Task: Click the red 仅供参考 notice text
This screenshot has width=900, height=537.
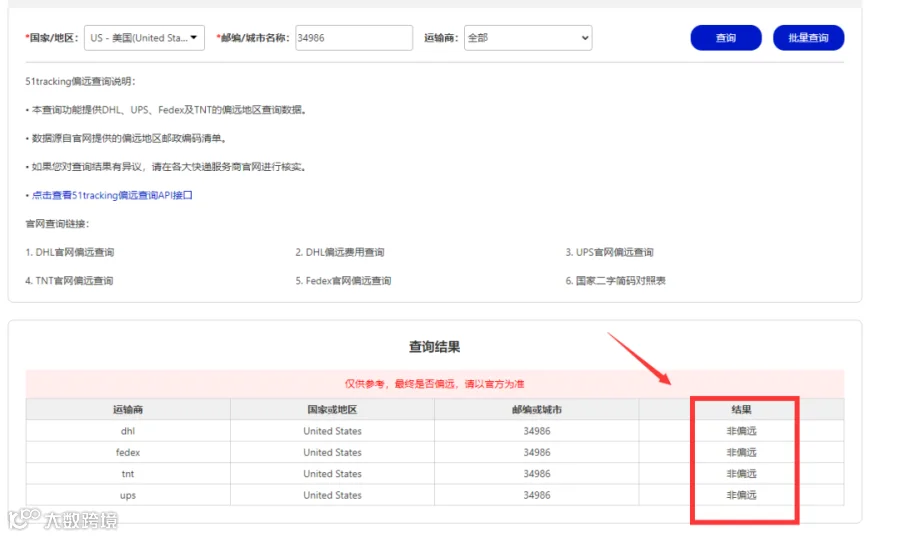Action: (x=435, y=384)
